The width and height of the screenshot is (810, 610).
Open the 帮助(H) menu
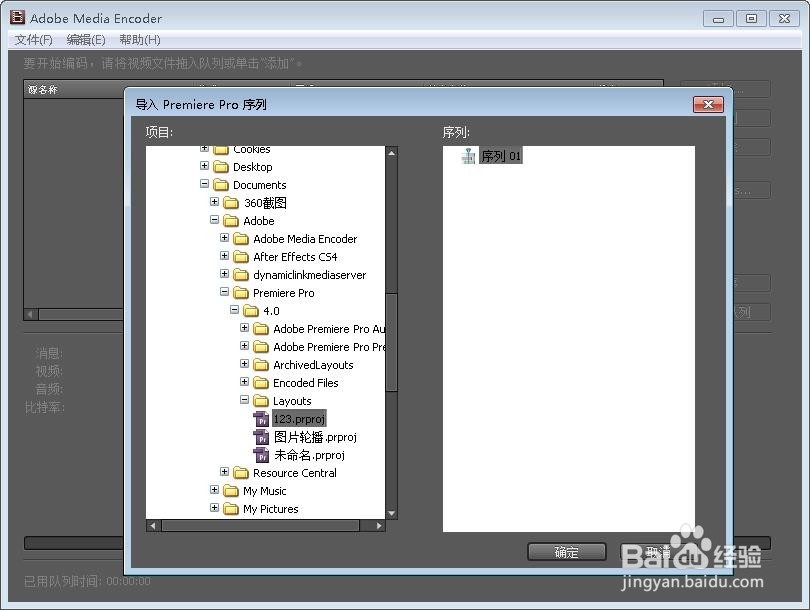pos(140,40)
